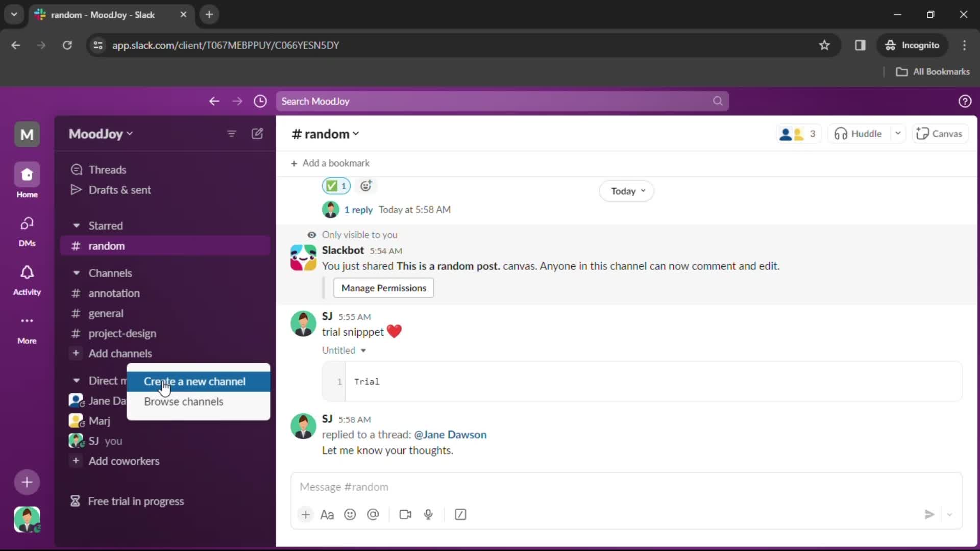The width and height of the screenshot is (980, 551).
Task: Click the emoji reaction icon
Action: 366,185
